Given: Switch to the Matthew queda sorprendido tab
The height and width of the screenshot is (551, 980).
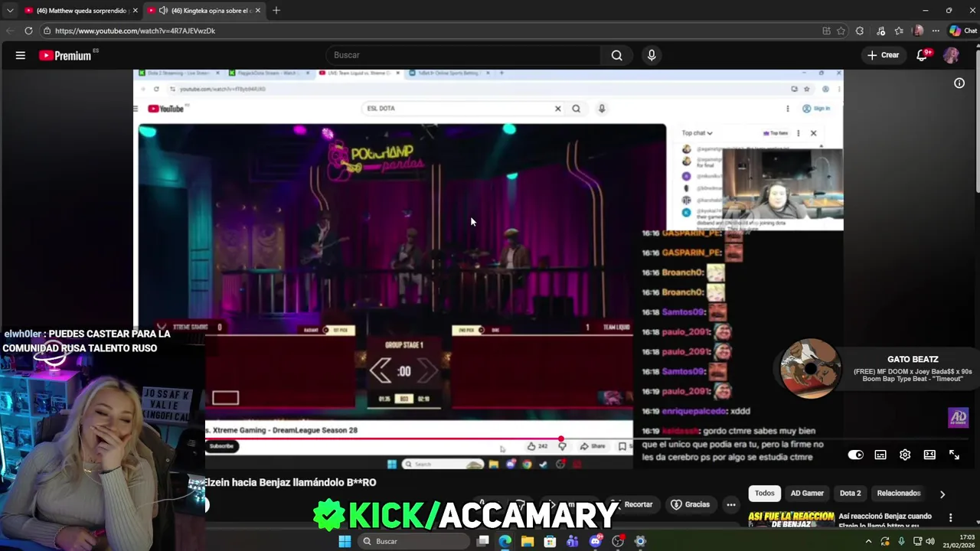Looking at the screenshot, I should [x=80, y=10].
